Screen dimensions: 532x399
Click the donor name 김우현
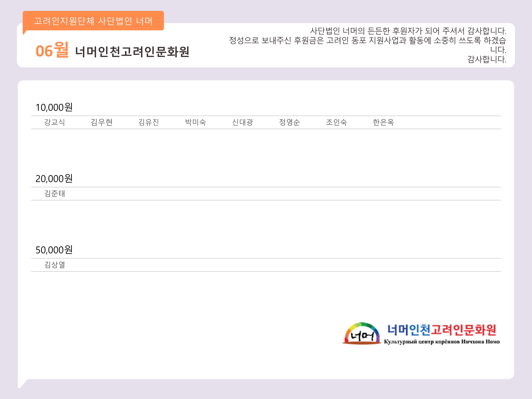(102, 122)
